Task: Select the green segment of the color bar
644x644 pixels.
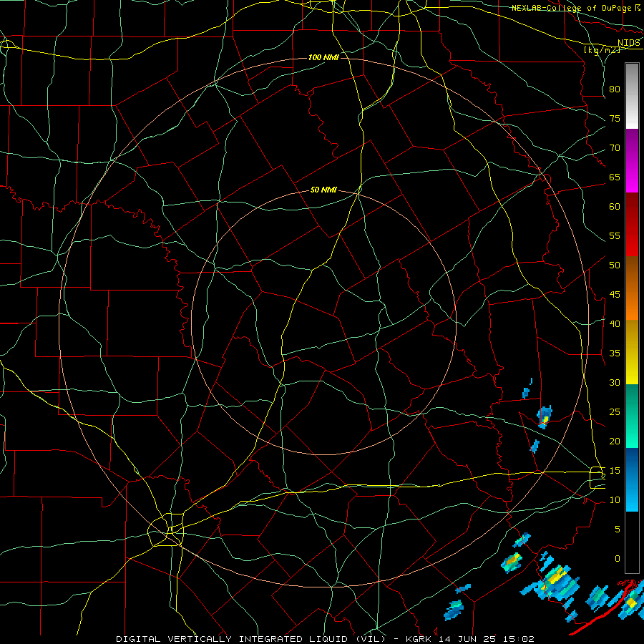Action: [x=632, y=416]
